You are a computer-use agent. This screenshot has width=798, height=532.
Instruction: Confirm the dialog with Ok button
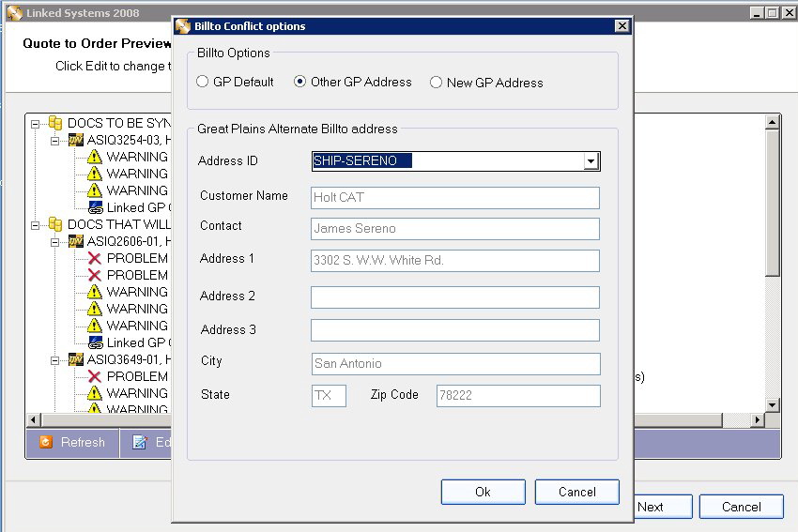point(483,492)
